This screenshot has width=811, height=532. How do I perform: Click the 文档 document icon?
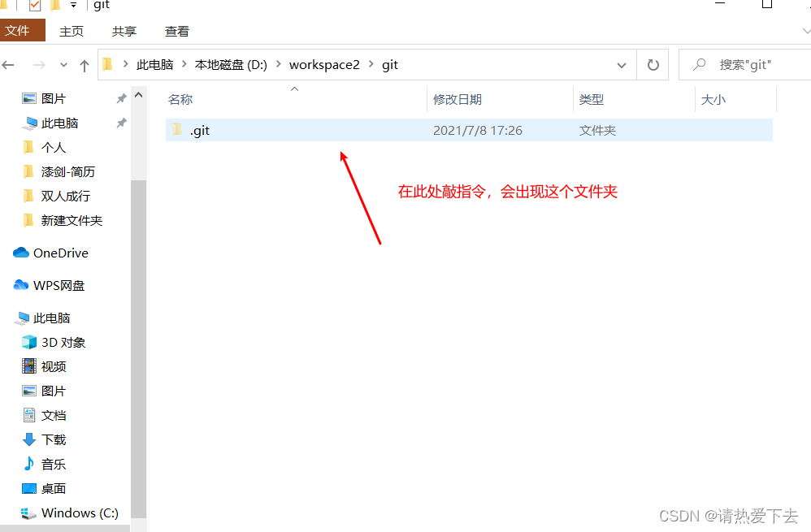(29, 415)
